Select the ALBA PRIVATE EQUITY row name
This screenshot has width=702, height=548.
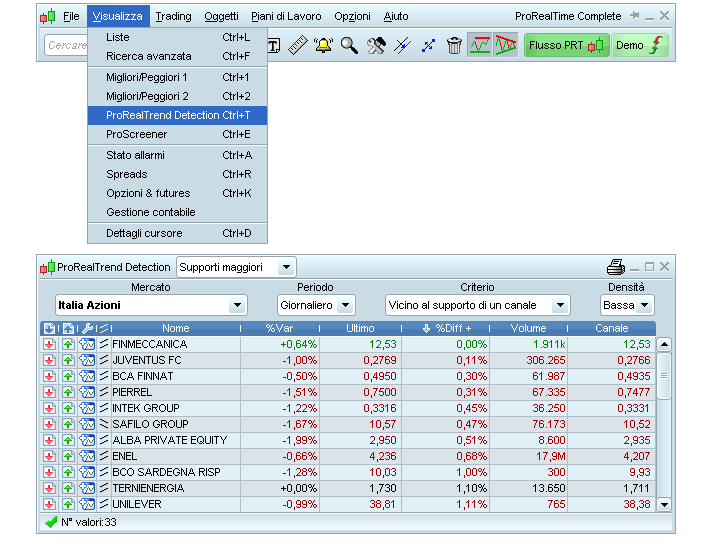point(170,441)
